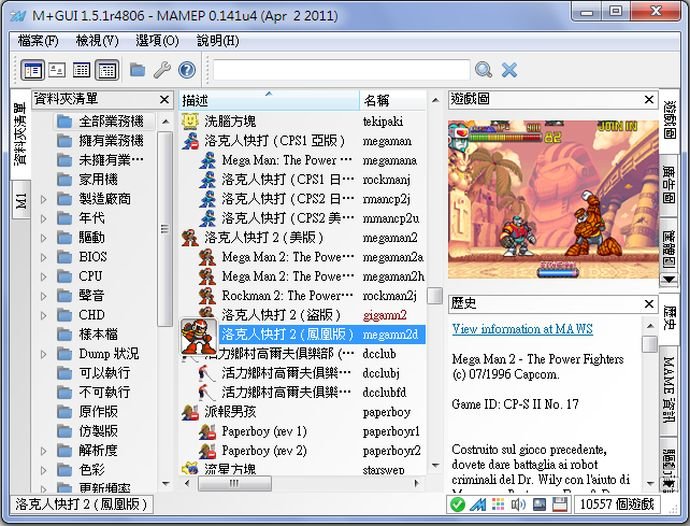The height and width of the screenshot is (526, 690).
Task: Close the 遊戲圖 panel
Action: 649,100
